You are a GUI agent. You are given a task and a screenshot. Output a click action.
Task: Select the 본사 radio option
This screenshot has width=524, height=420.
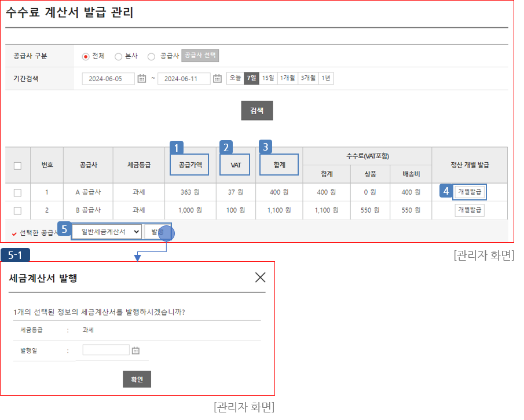pyautogui.click(x=118, y=57)
